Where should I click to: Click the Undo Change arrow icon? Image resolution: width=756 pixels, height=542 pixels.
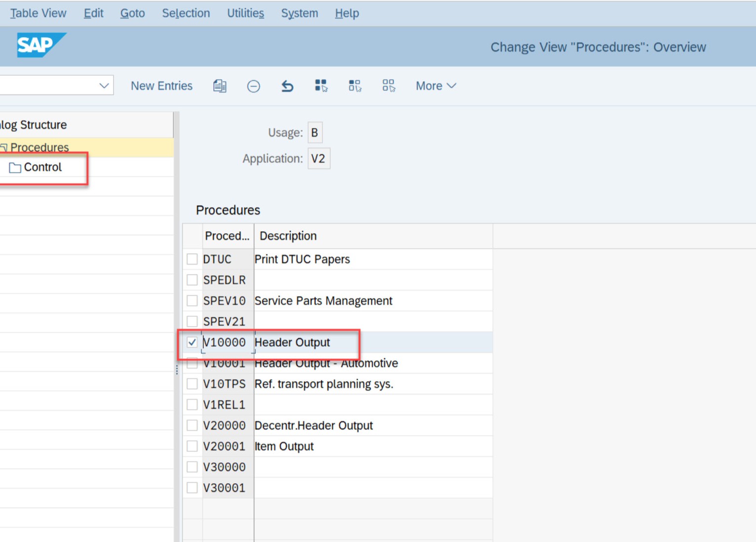(287, 86)
